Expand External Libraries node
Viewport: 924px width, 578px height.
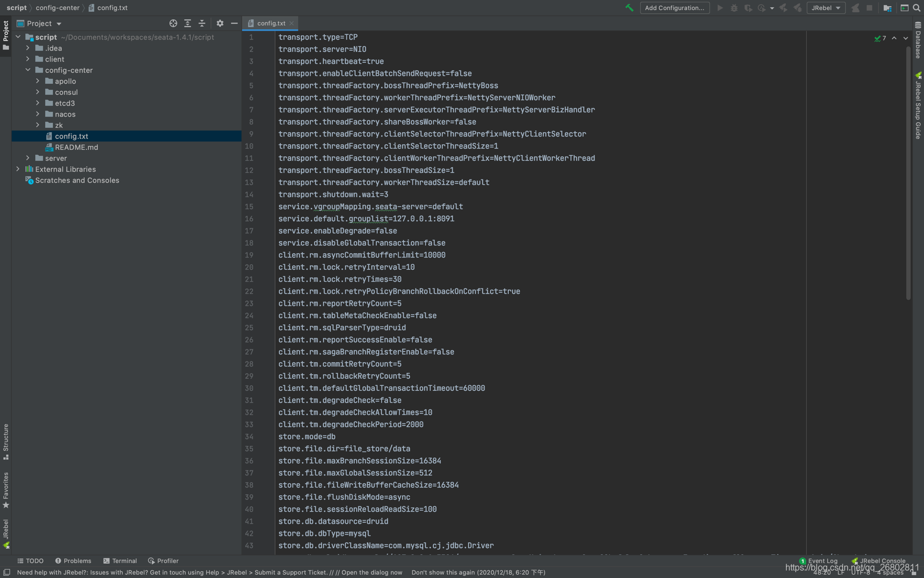coord(18,169)
